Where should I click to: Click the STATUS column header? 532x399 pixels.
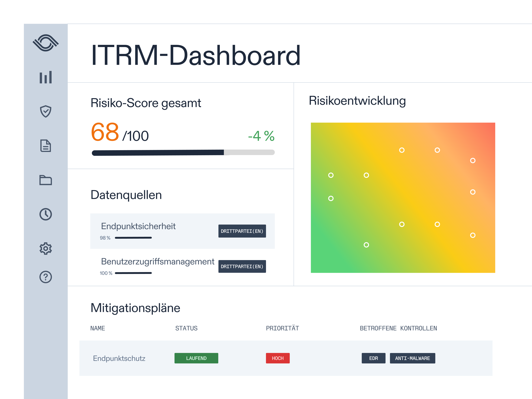pos(186,328)
